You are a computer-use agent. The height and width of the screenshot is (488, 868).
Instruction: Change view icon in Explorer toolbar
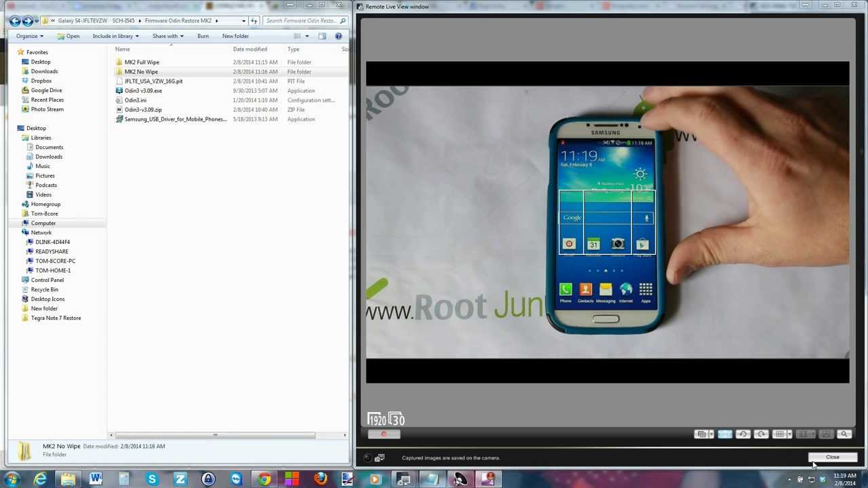pyautogui.click(x=297, y=36)
